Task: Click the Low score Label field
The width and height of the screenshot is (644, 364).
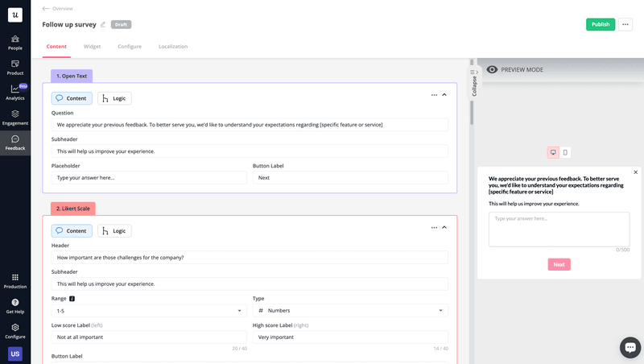Action: click(x=149, y=337)
